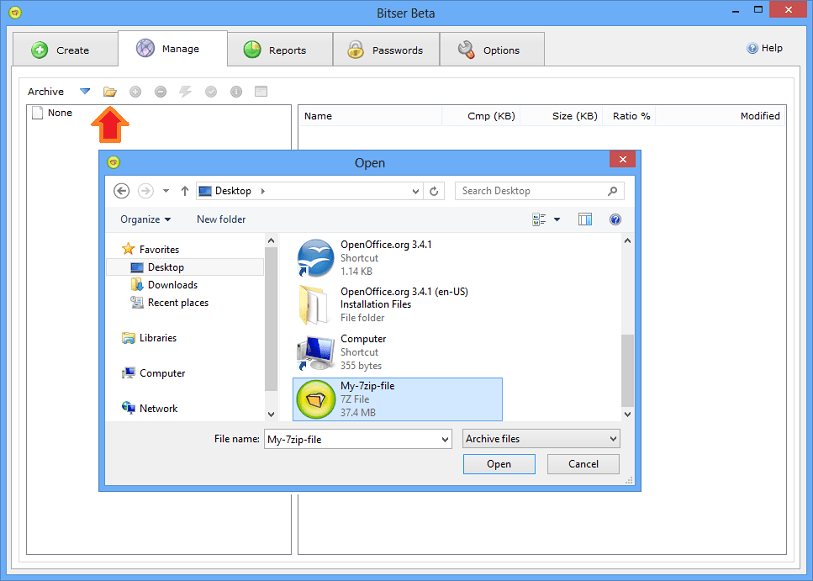Expand the view options dropdown arrow
Viewport: 813px width, 581px height.
click(557, 220)
